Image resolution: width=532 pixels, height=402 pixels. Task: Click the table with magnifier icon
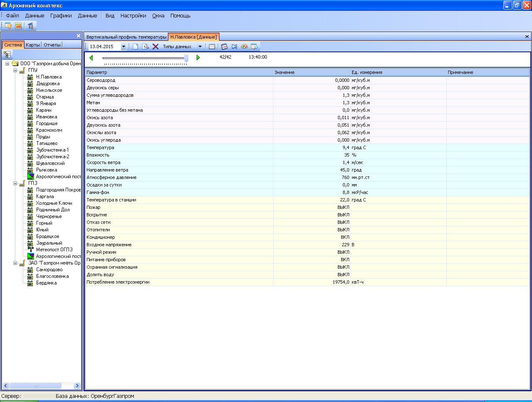click(x=254, y=47)
